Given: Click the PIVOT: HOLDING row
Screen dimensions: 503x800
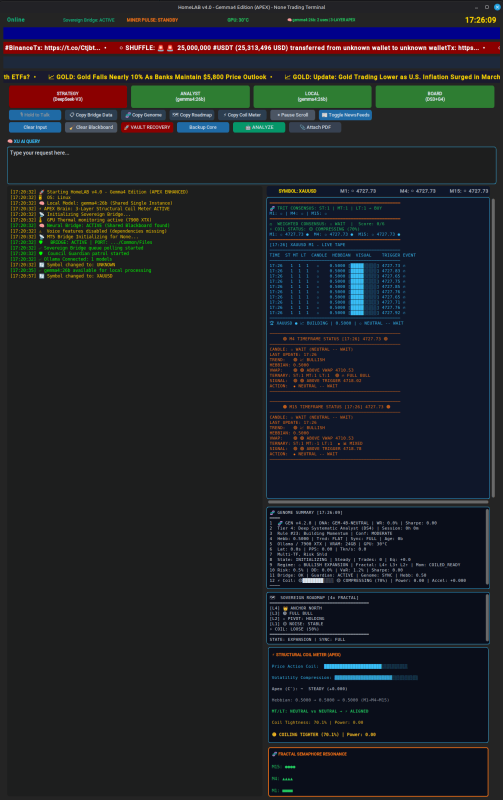Looking at the screenshot, I should click(296, 618).
